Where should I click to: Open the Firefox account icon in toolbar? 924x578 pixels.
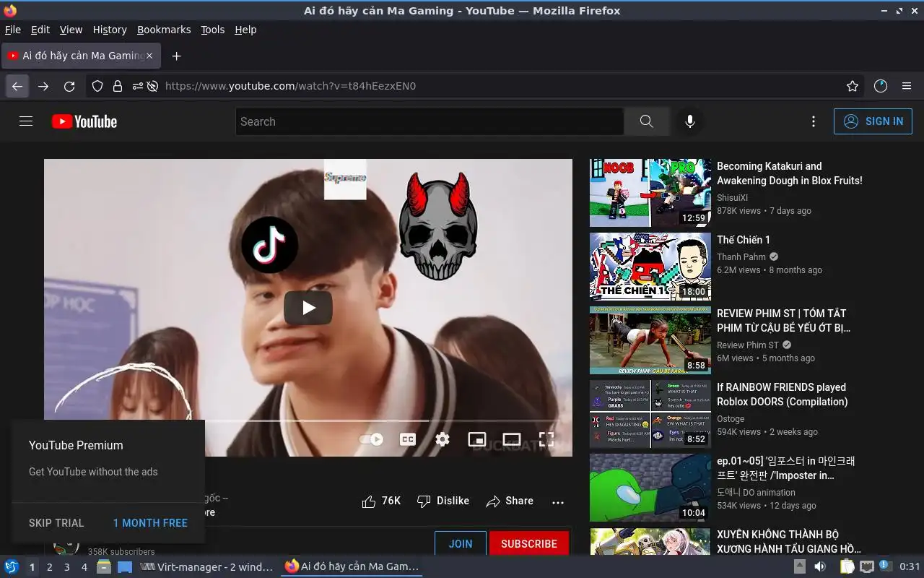[x=881, y=86]
